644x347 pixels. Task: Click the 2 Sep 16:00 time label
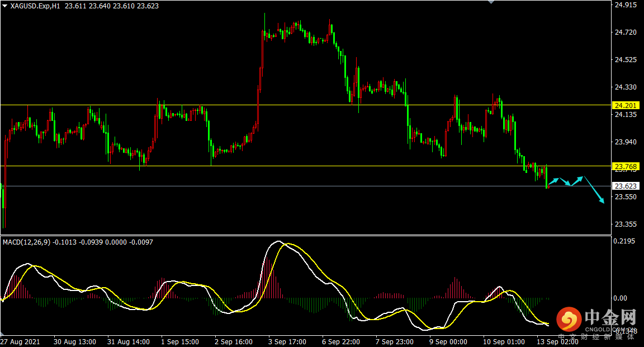click(x=234, y=341)
